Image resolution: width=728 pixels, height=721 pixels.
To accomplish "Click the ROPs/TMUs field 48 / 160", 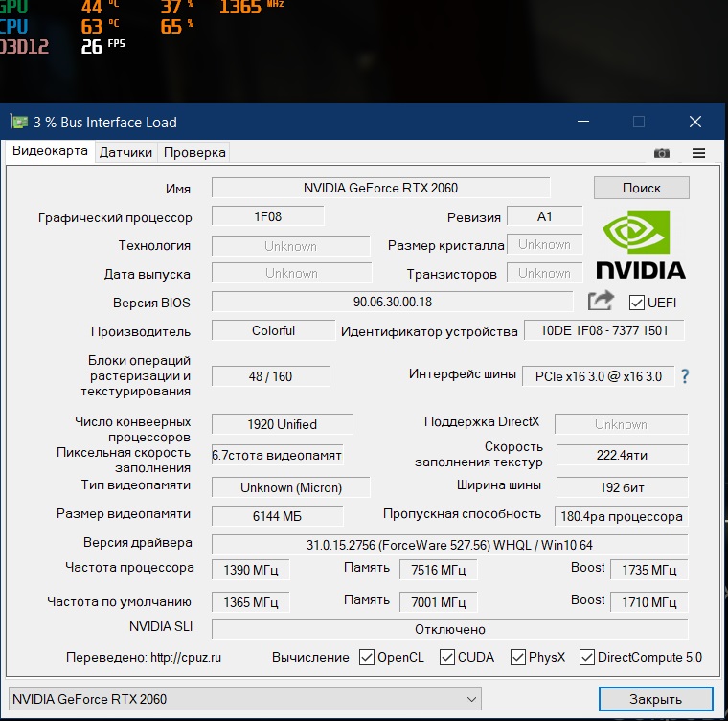I will [271, 376].
